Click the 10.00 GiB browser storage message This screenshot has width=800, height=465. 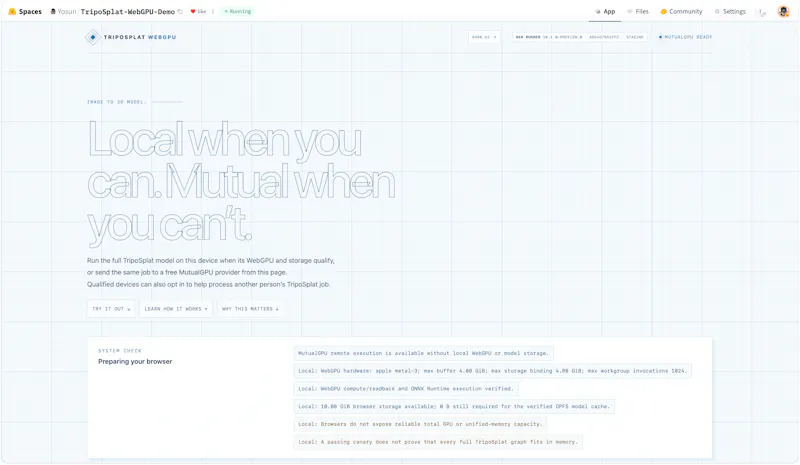click(x=454, y=407)
